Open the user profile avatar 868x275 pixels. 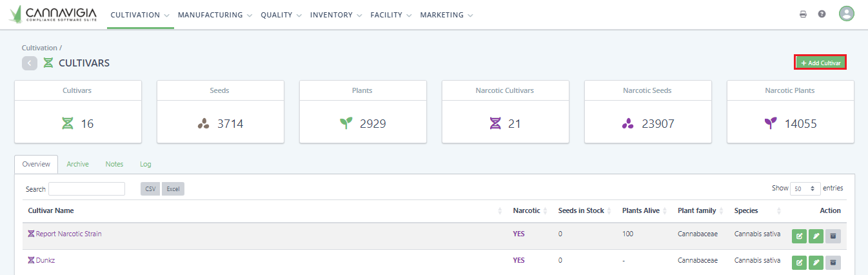pos(846,14)
